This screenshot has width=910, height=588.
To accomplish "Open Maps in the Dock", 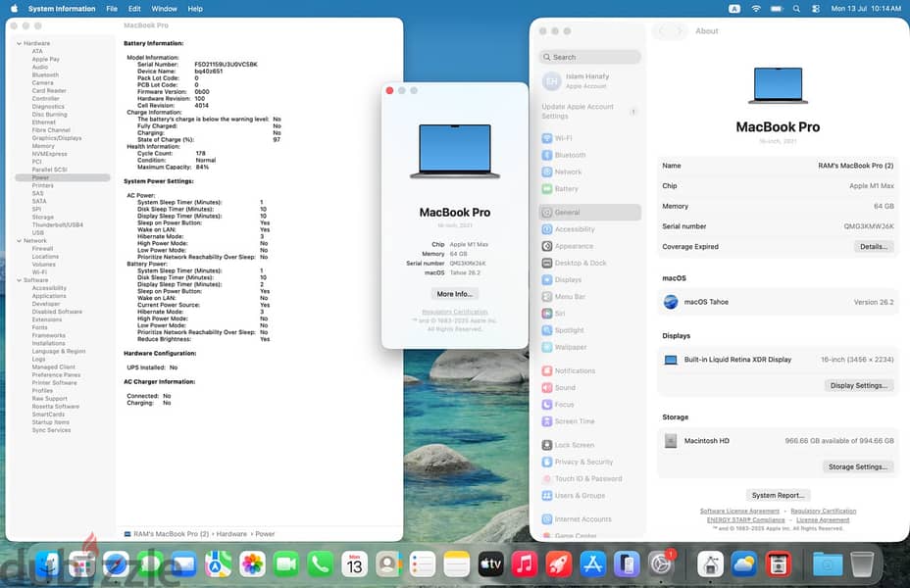I will click(x=219, y=563).
